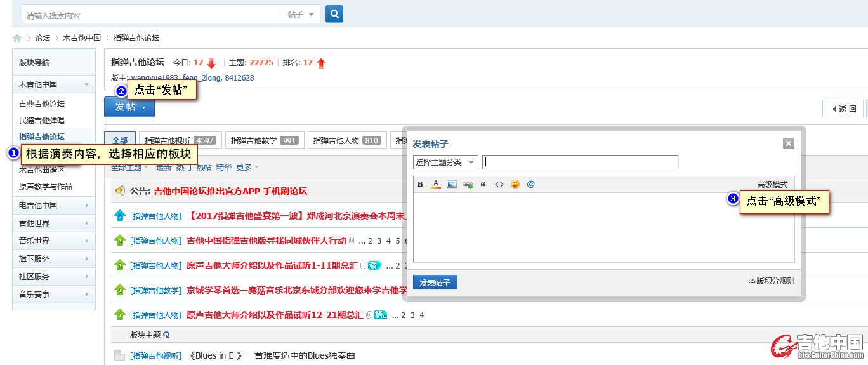
Task: Click the insert image icon in editor
Action: pos(452,185)
